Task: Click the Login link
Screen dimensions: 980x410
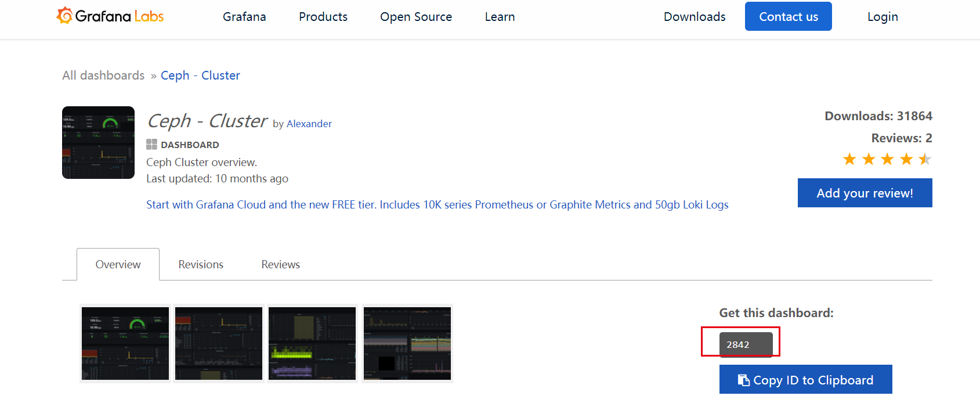Action: tap(883, 17)
